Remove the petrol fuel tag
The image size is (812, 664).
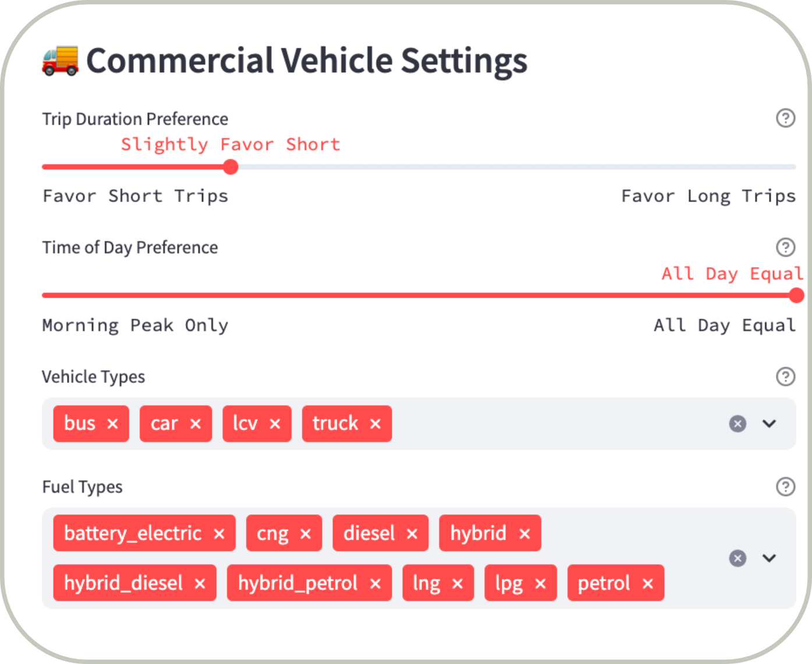coord(648,583)
